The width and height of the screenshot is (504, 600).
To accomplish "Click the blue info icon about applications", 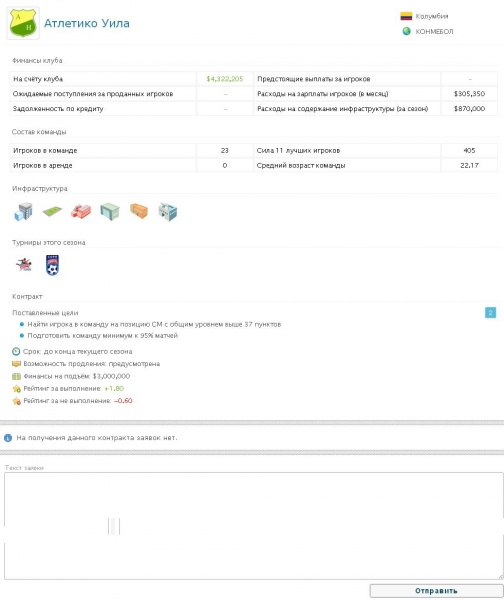I will pyautogui.click(x=8, y=438).
